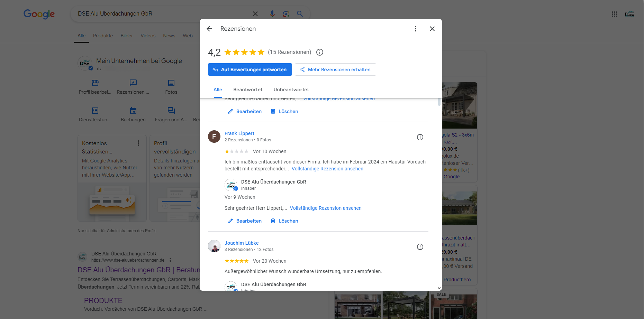Screen dimensions: 644x319
Task: Report Joachim Lübke's review via flag icon
Action: coord(420,247)
